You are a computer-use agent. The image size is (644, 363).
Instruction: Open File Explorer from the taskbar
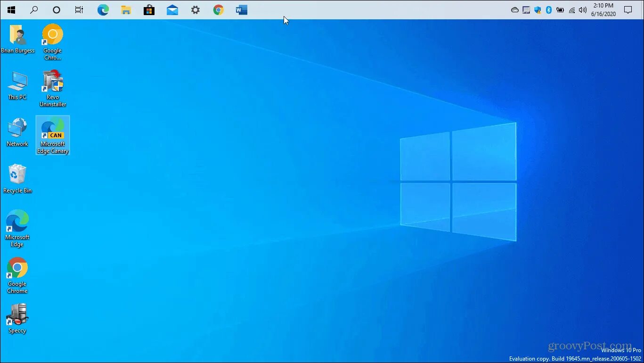coord(126,10)
